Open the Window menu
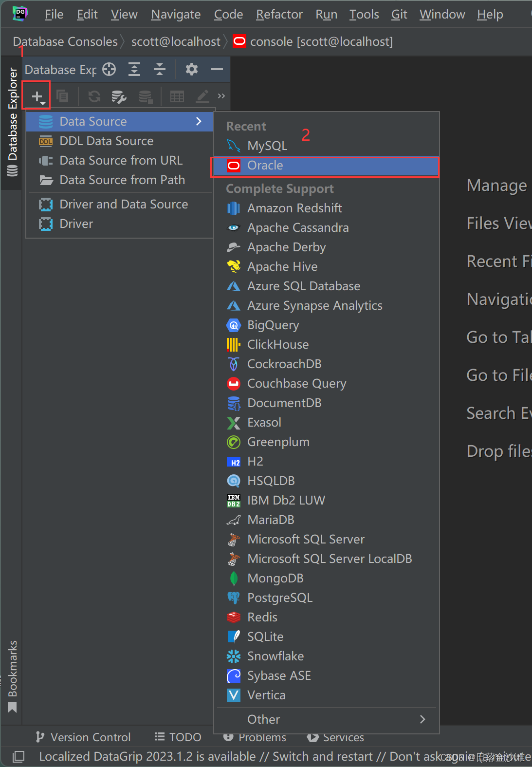This screenshot has height=767, width=532. click(442, 15)
